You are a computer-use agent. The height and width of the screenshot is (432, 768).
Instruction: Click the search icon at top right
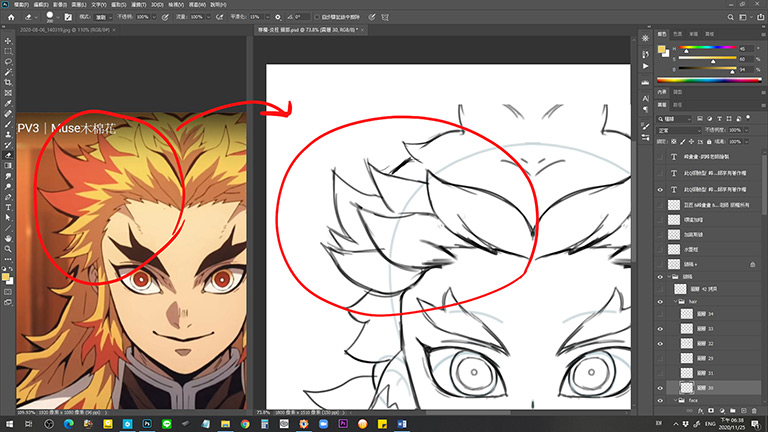(730, 17)
